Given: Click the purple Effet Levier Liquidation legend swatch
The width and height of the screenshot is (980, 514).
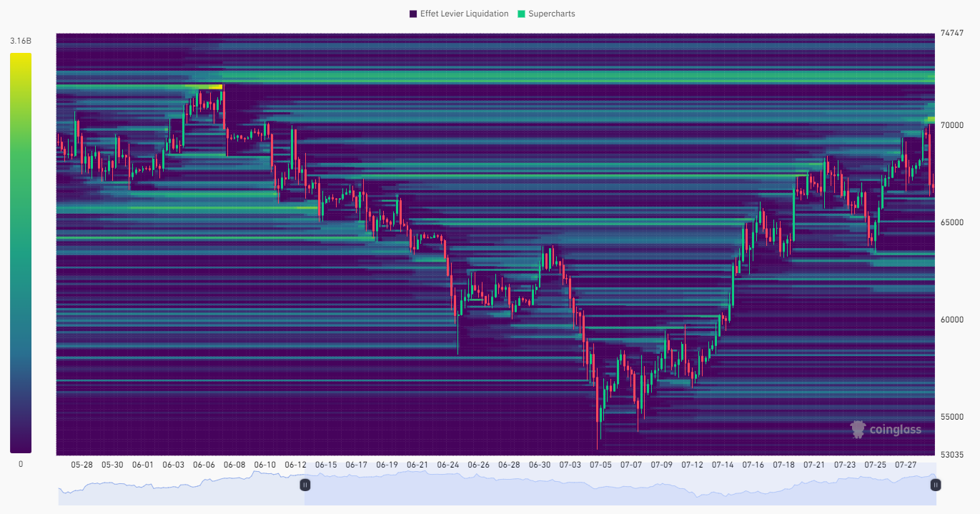Looking at the screenshot, I should (x=411, y=13).
